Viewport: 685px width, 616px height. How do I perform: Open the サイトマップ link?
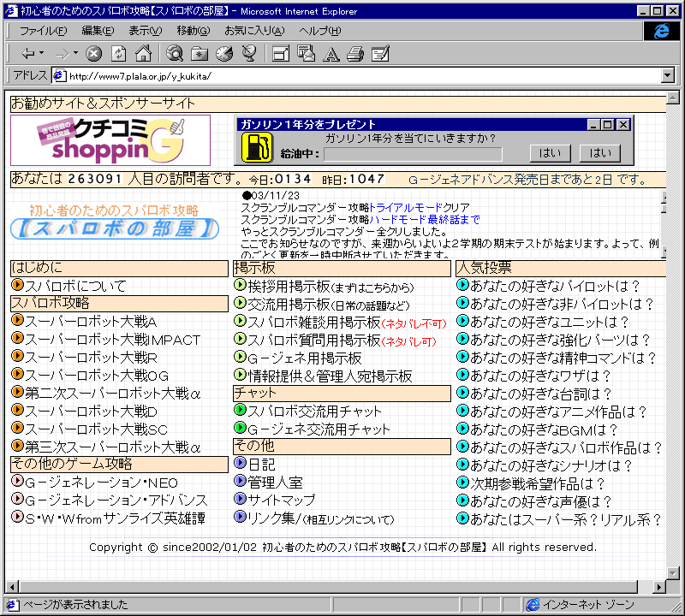(x=282, y=500)
